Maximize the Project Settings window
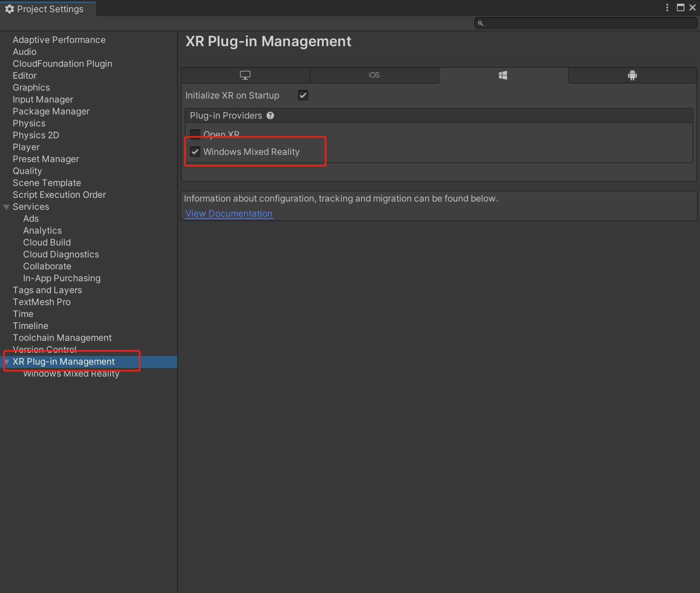The height and width of the screenshot is (593, 700). pyautogui.click(x=680, y=7)
